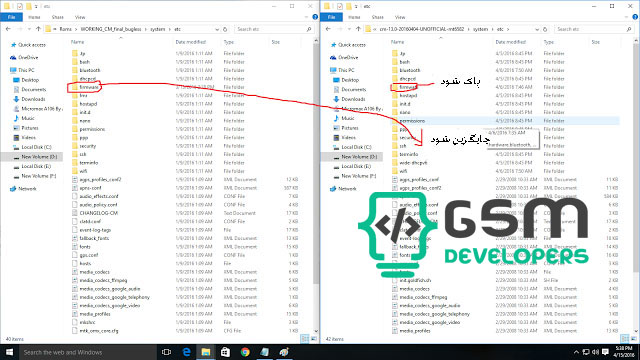Expand address history dropdown in left window
This screenshot has height=360, width=640.
click(217, 29)
